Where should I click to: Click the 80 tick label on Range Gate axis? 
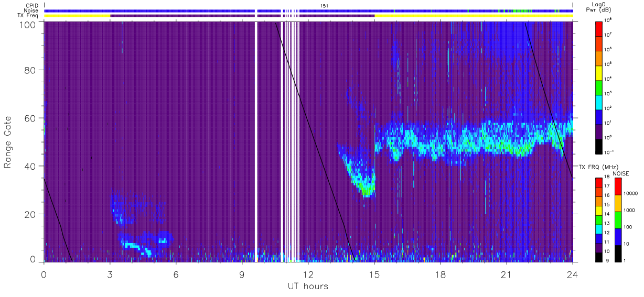point(30,70)
